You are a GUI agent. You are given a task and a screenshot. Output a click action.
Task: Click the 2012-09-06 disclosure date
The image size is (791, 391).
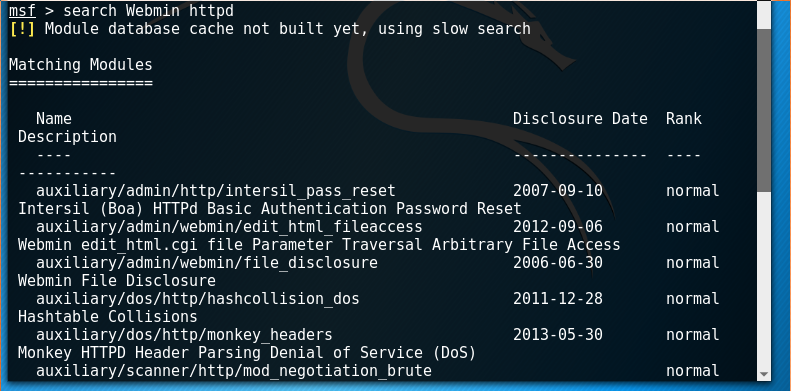tap(558, 227)
